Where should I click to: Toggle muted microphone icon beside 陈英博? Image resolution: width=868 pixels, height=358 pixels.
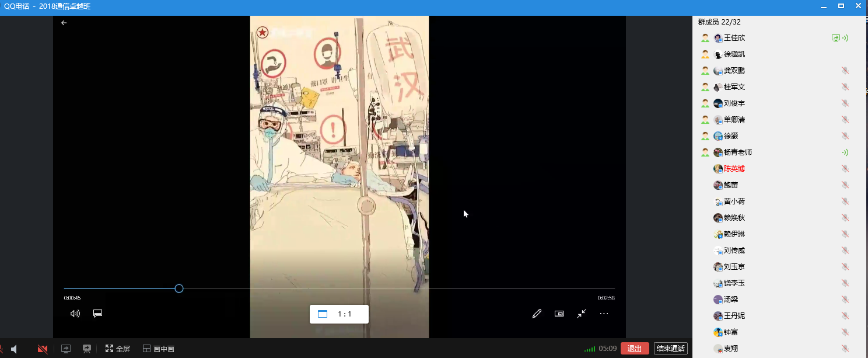(x=845, y=169)
